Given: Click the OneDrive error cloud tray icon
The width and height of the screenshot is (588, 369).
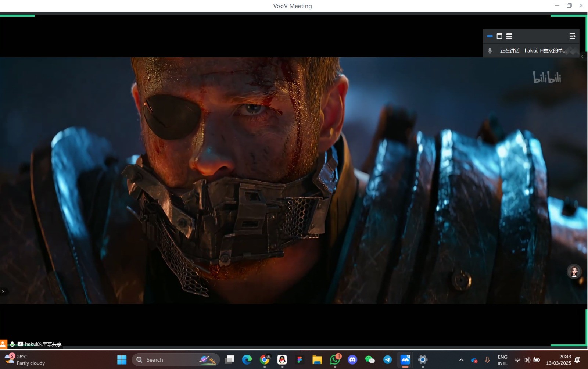Looking at the screenshot, I should click(x=474, y=360).
